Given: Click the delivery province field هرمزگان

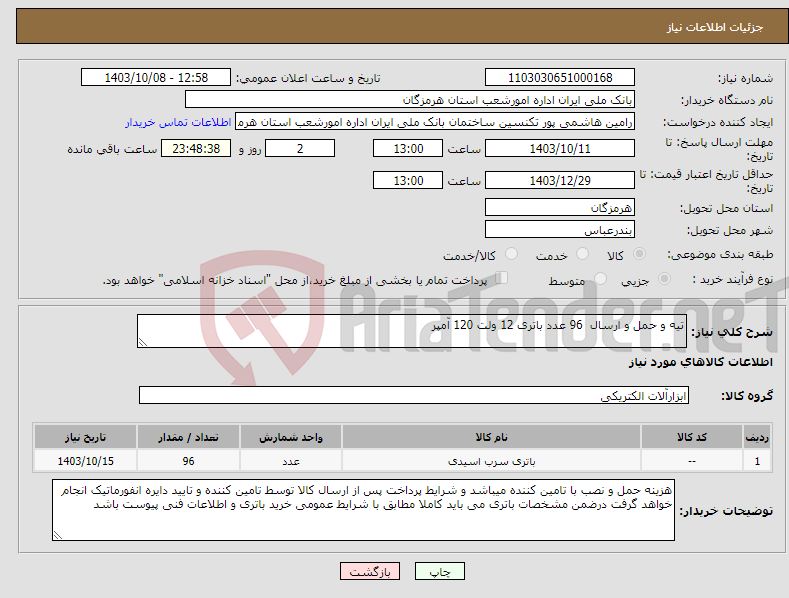Looking at the screenshot, I should 560,207.
